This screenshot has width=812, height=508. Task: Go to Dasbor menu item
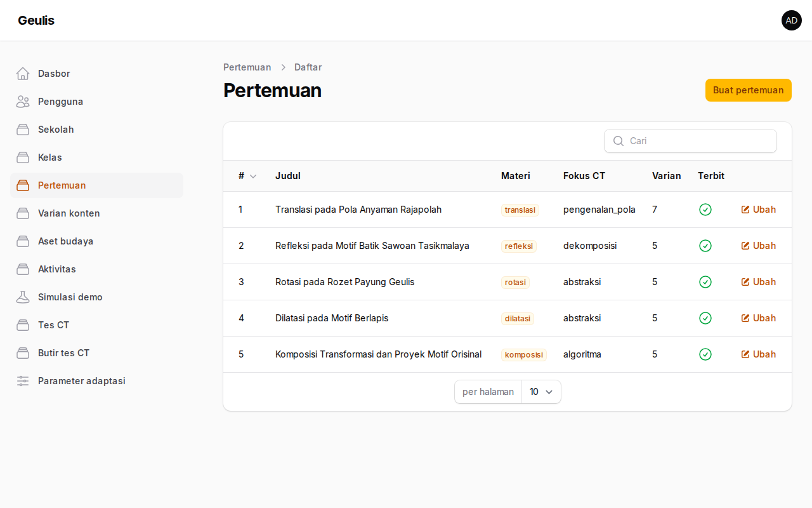point(96,74)
